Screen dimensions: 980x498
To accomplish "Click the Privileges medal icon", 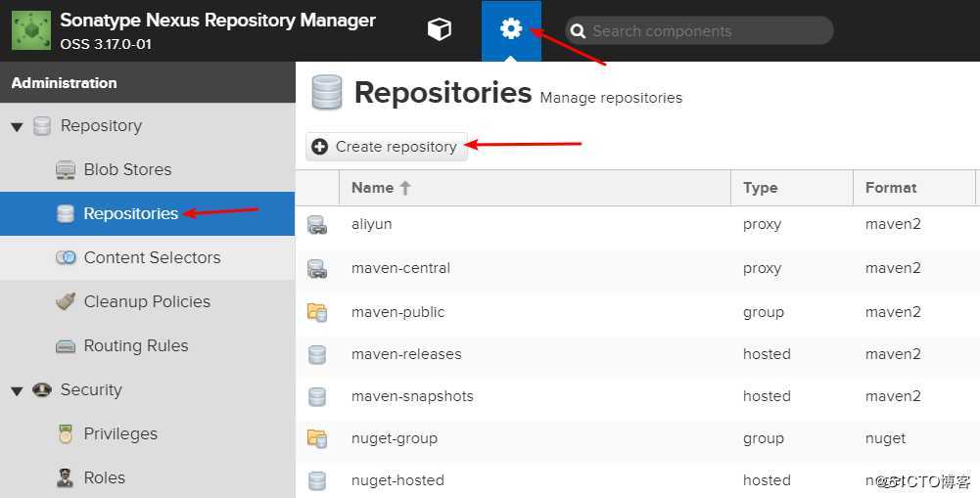I will tap(66, 433).
